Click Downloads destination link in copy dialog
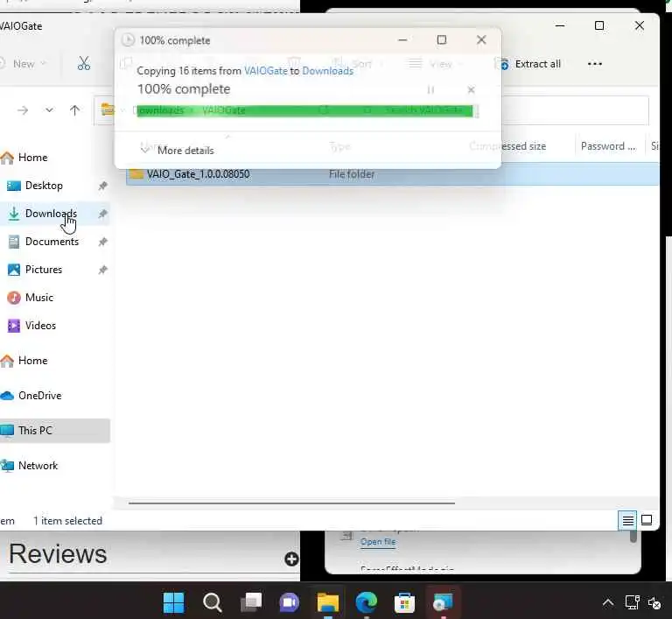The image size is (672, 619). tap(328, 71)
